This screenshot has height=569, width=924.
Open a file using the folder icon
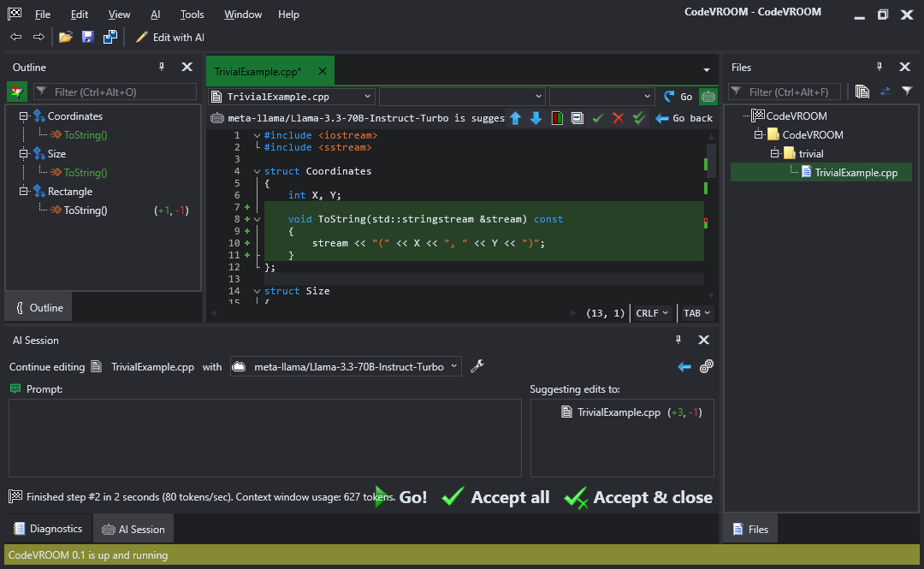[x=65, y=37]
